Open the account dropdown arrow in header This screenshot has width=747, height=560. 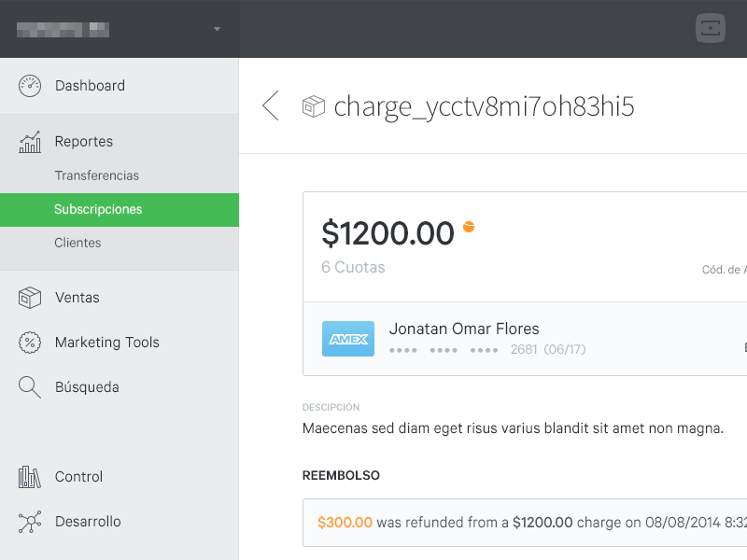point(217,29)
